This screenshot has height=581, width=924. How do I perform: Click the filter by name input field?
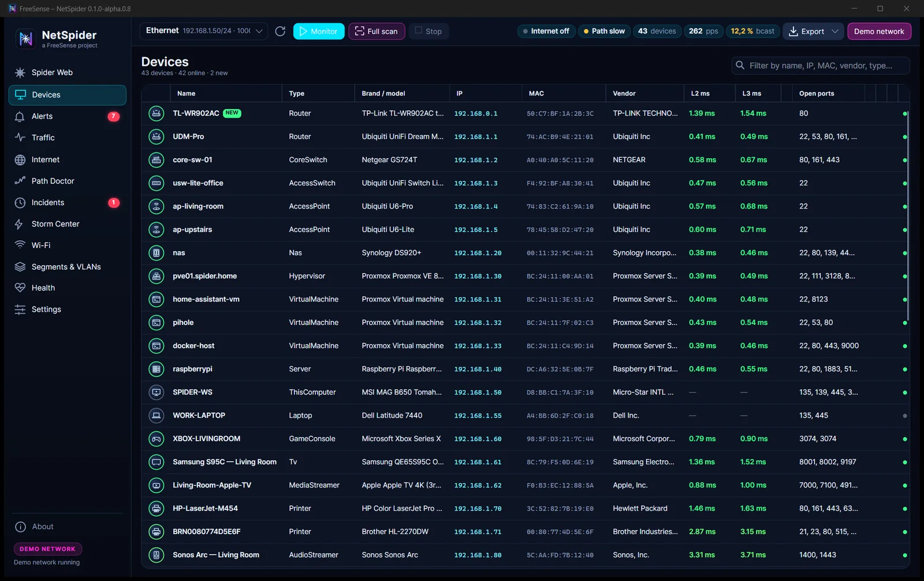point(821,66)
